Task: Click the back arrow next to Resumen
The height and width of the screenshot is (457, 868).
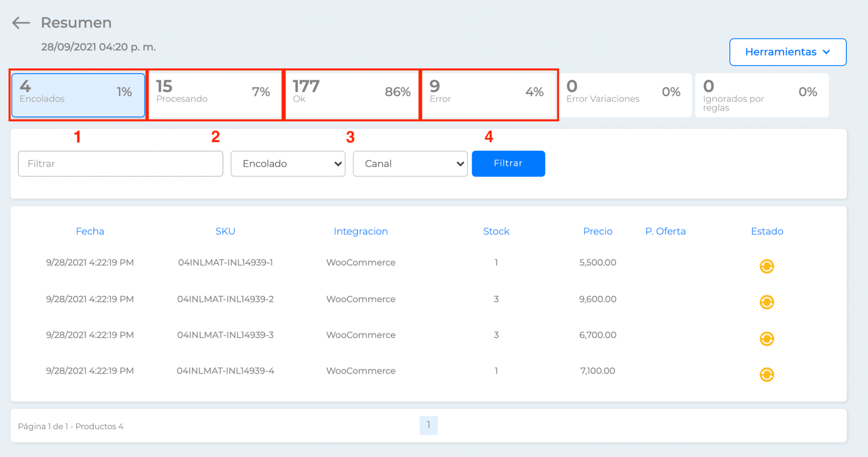Action: (x=21, y=23)
